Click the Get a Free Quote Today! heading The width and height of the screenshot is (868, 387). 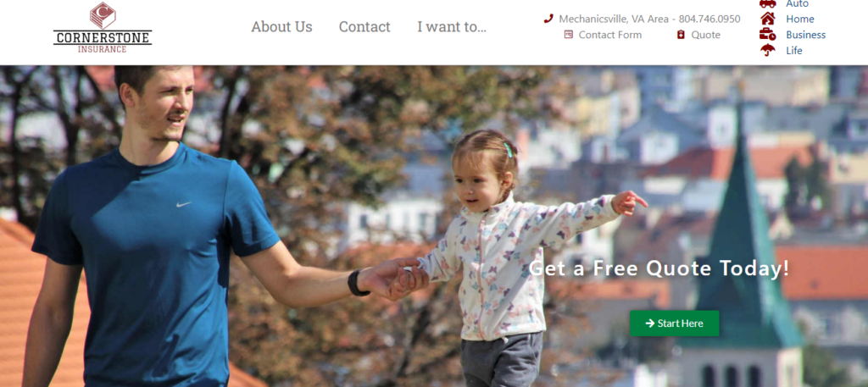coord(659,268)
